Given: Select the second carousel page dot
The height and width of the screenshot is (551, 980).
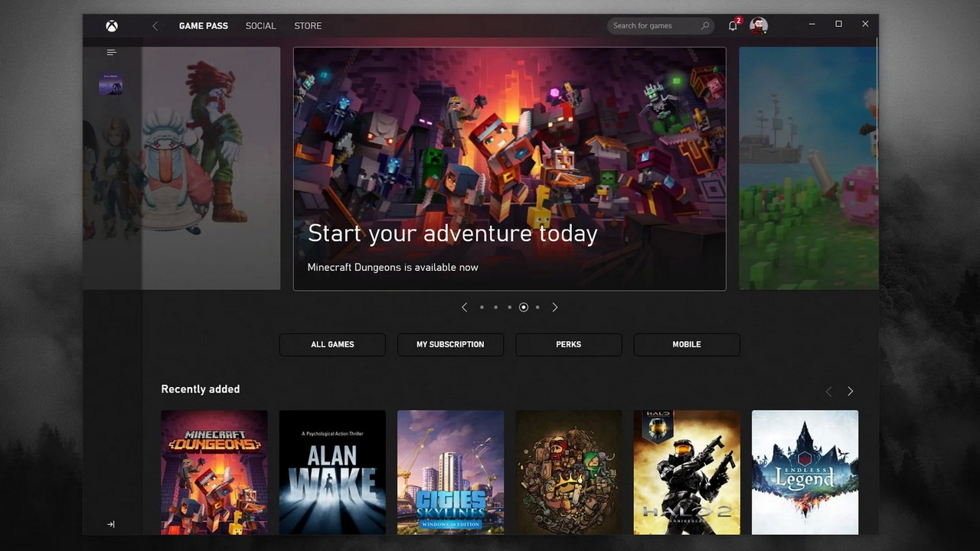Looking at the screenshot, I should (495, 307).
